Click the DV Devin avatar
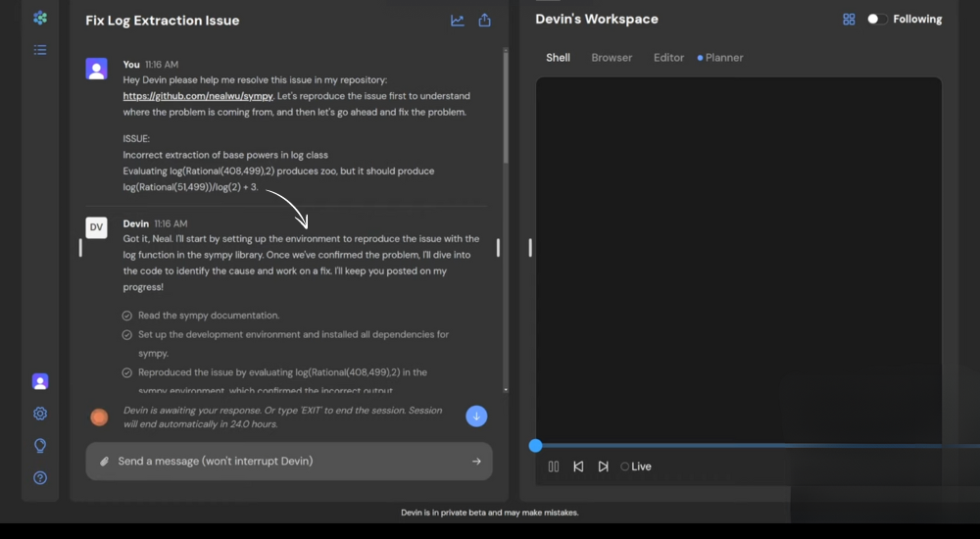The image size is (980, 539). 96,227
